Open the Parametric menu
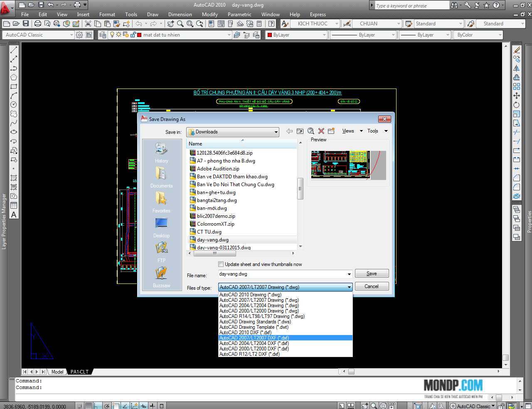Screen dimensions: 532x409 tap(239, 14)
